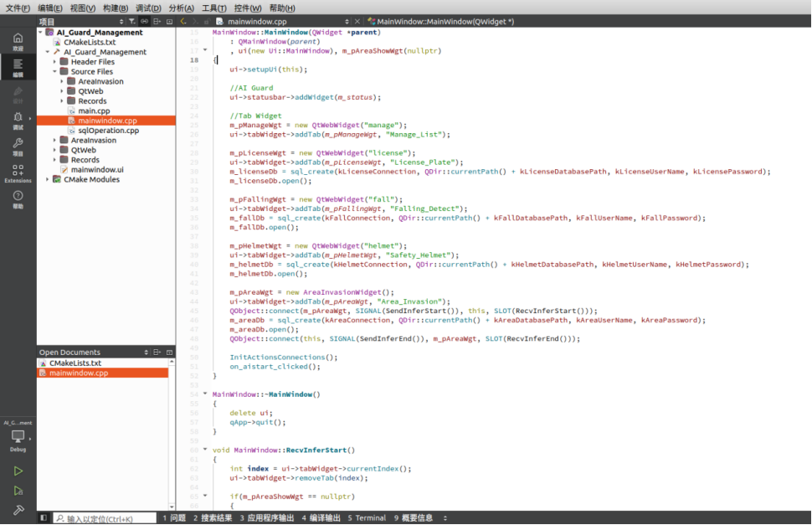Expand the Header Files folder

coord(55,62)
